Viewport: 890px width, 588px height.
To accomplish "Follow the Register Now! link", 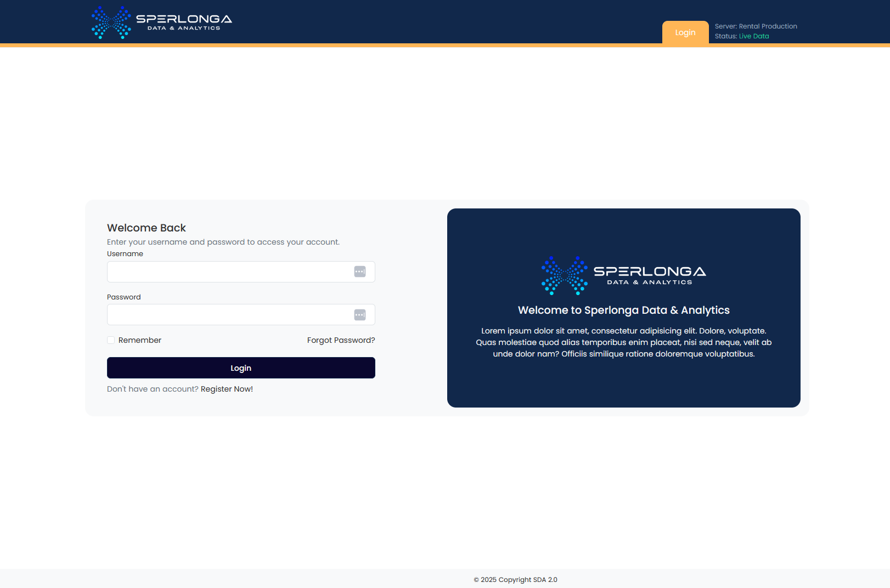I will tap(227, 389).
